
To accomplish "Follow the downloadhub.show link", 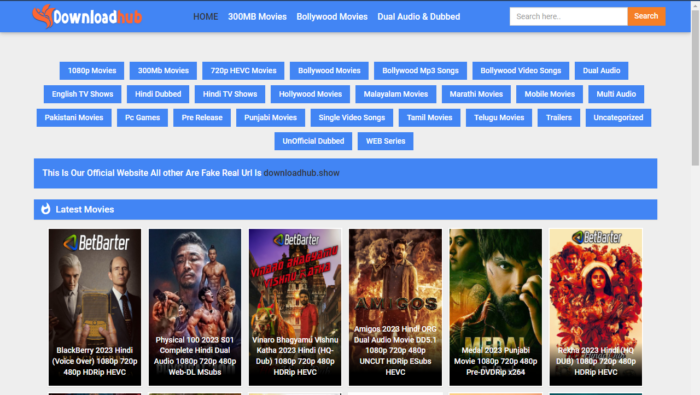I will tap(301, 173).
